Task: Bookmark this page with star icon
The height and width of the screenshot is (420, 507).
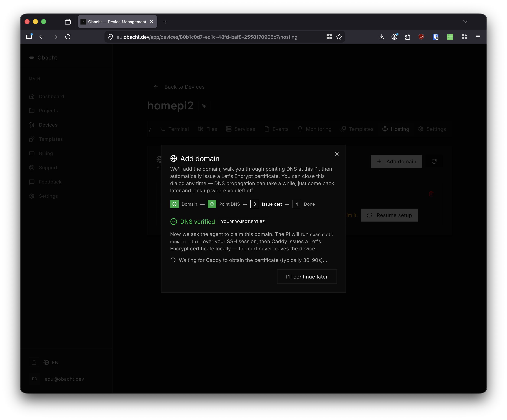Action: [339, 37]
